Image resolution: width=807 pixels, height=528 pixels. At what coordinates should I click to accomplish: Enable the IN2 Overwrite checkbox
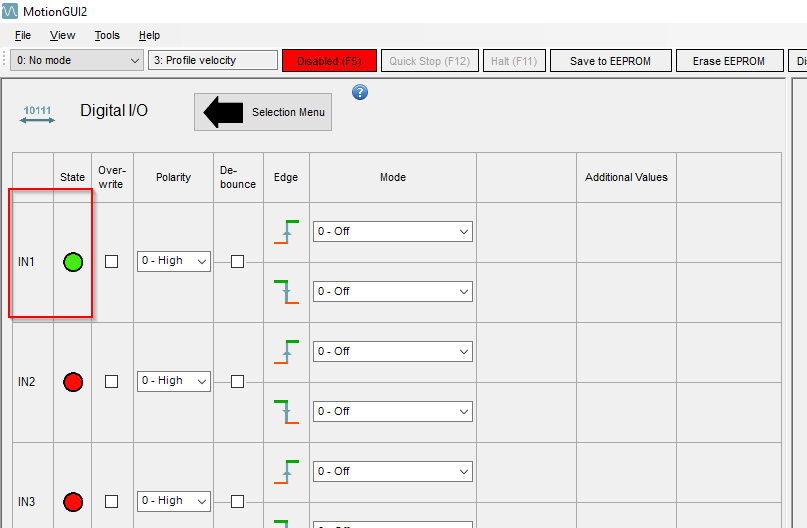tap(111, 381)
